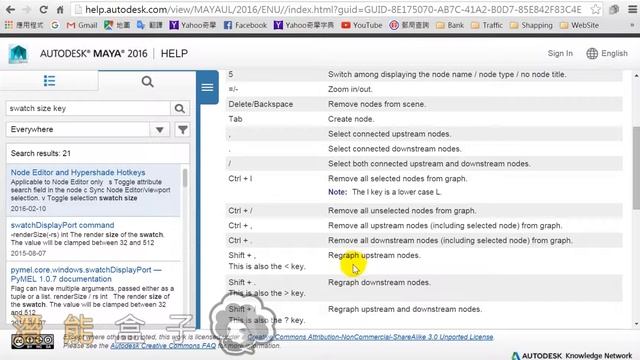Open the Chrome menu hamburger icon

click(x=632, y=9)
